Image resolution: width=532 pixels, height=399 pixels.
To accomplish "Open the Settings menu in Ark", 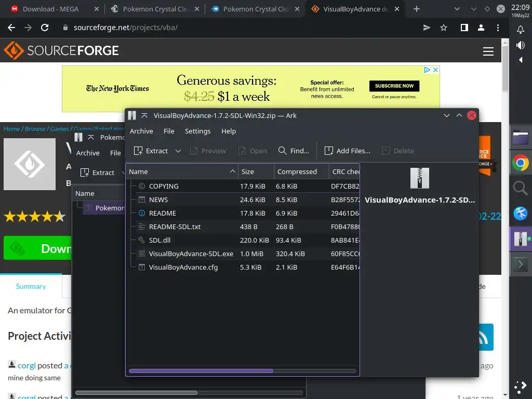I will [x=197, y=131].
